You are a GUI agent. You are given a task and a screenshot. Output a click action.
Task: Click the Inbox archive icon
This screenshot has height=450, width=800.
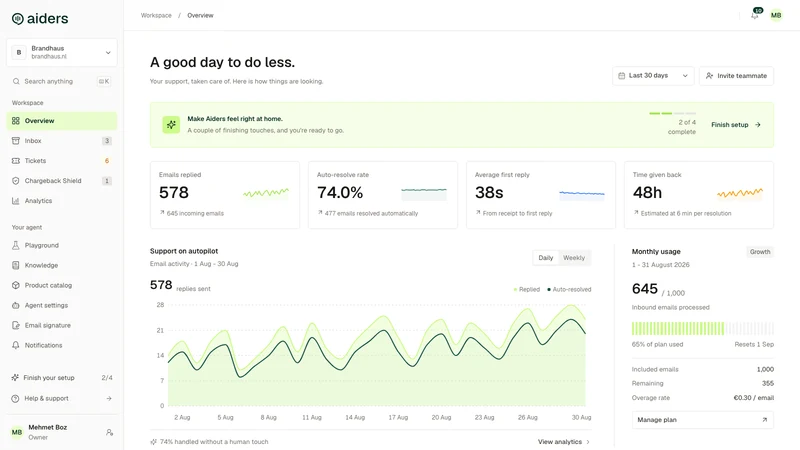coord(16,141)
